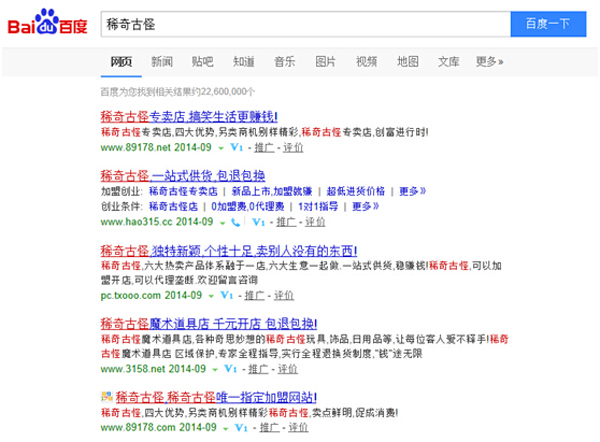Open the 贴吧 tab

pyautogui.click(x=202, y=62)
